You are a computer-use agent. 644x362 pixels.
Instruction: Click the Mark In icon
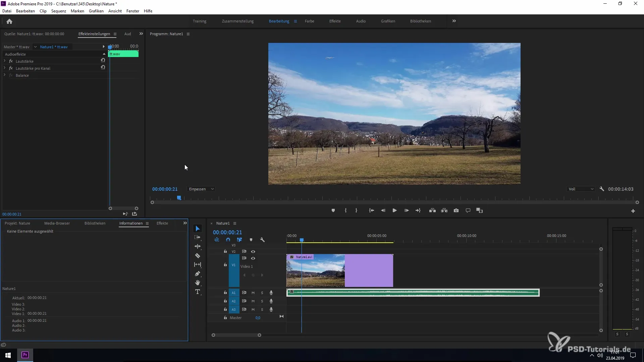(x=345, y=210)
